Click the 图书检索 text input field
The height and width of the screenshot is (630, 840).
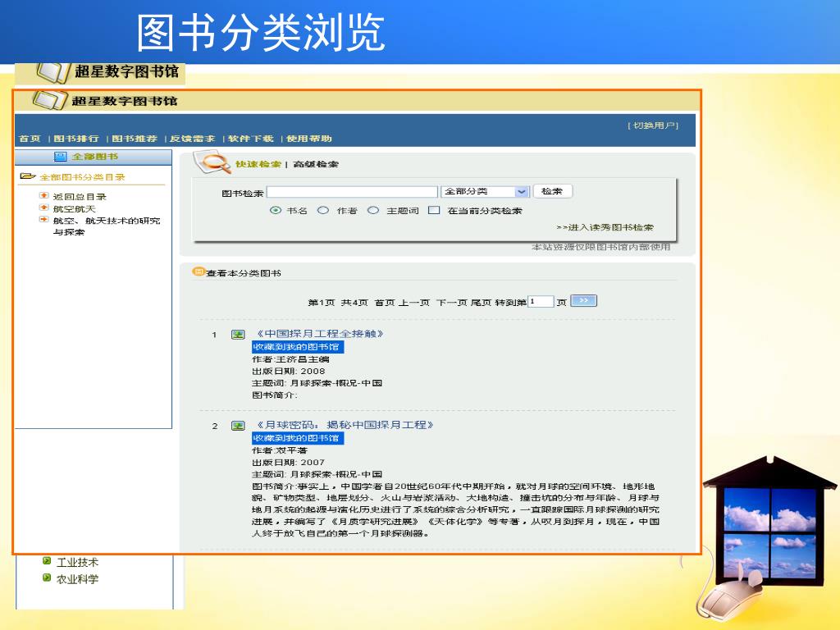coord(352,192)
